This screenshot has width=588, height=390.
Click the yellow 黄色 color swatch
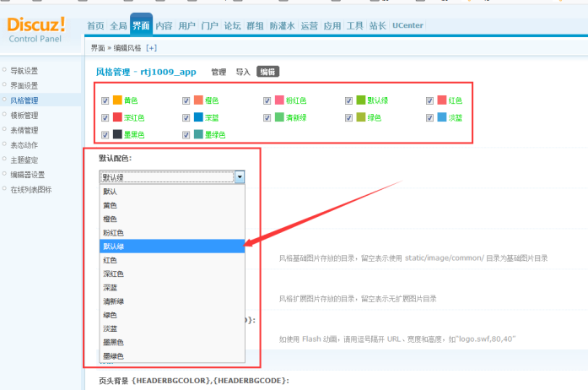point(117,100)
